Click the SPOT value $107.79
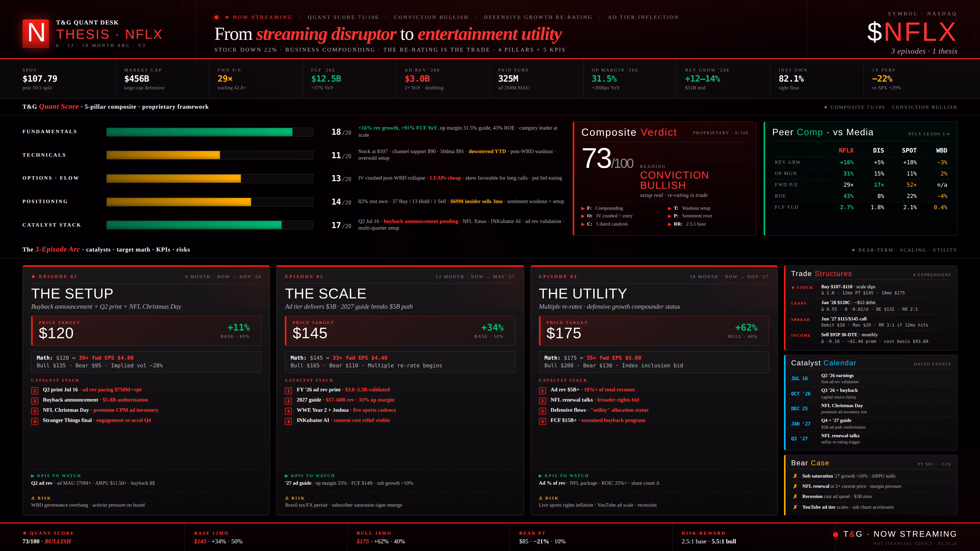Image resolution: width=980 pixels, height=551 pixels. pyautogui.click(x=40, y=79)
